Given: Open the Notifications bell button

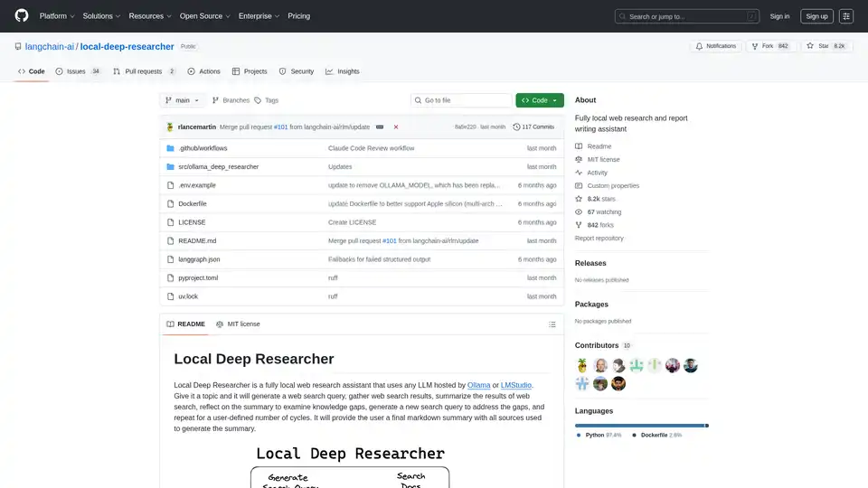Looking at the screenshot, I should coord(714,46).
